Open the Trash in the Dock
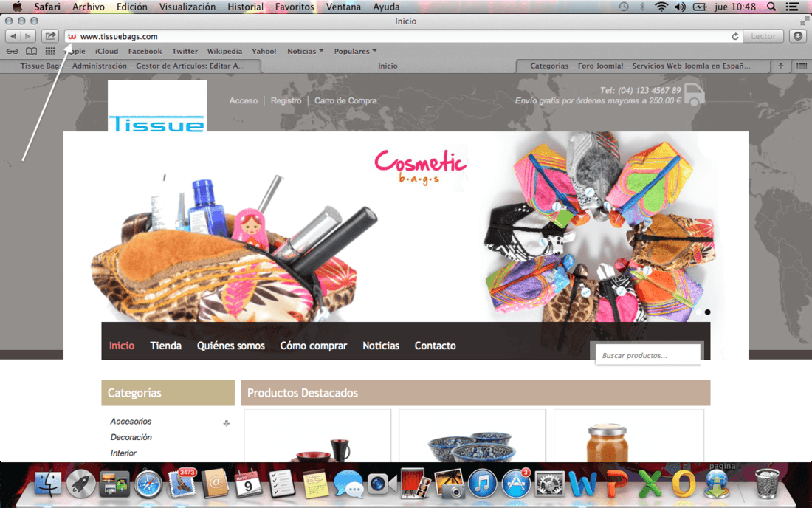The height and width of the screenshot is (508, 812). (767, 484)
